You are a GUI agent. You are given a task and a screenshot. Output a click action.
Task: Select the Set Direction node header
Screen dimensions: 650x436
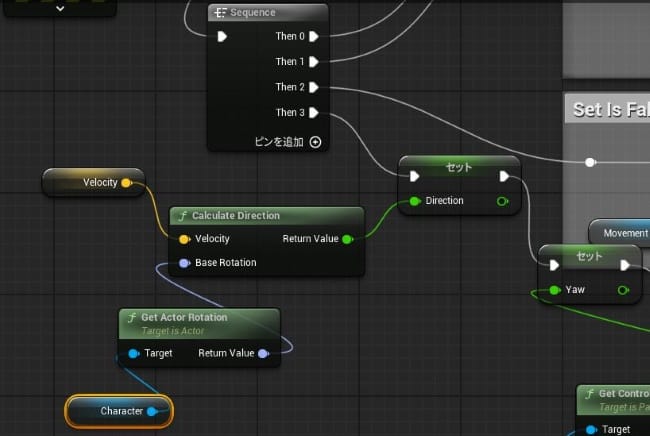459,167
